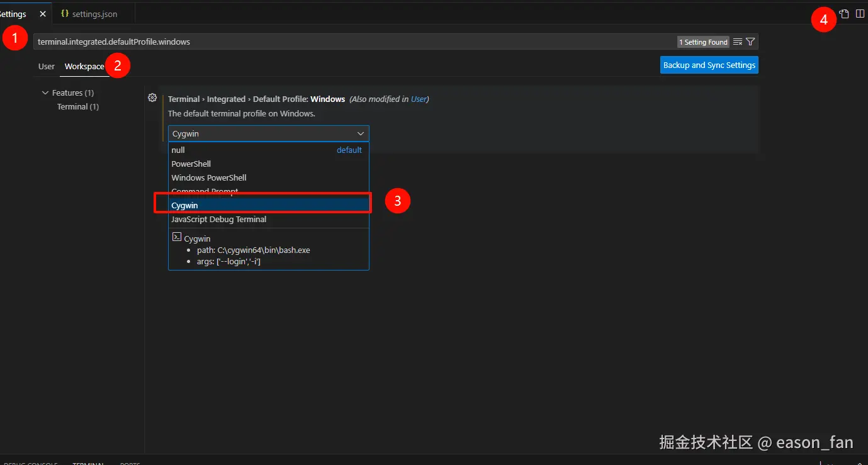Screen dimensions: 868x465
Task: Close the Settings editor tab
Action: tap(43, 14)
